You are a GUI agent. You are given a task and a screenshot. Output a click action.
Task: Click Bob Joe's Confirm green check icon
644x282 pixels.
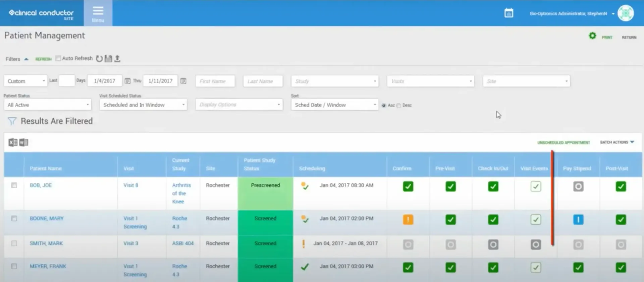point(408,186)
